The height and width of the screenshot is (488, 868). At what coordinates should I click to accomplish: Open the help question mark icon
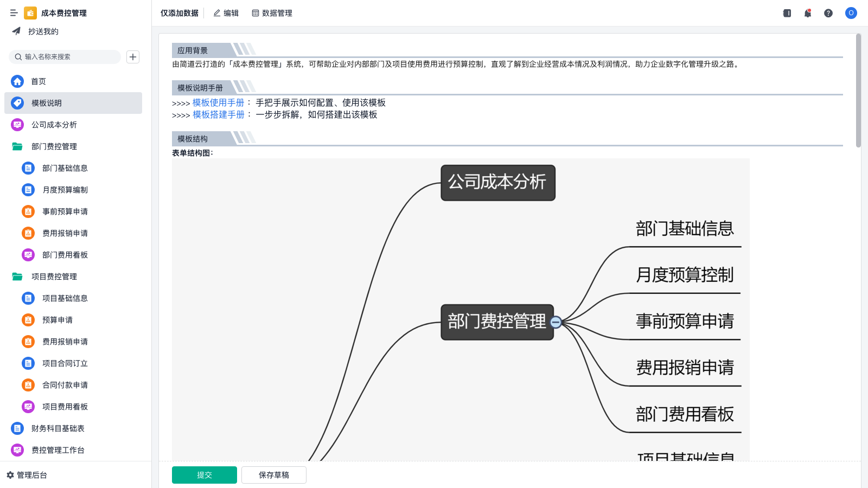[828, 13]
